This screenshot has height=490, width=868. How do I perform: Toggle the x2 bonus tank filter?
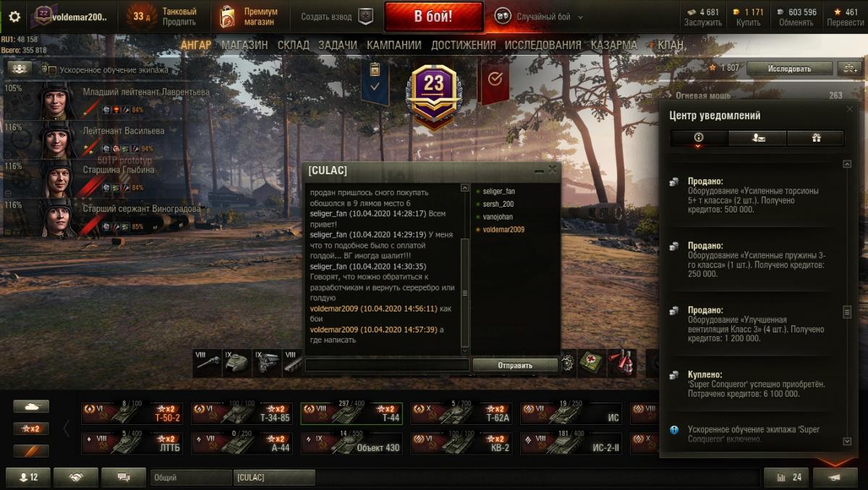31,429
